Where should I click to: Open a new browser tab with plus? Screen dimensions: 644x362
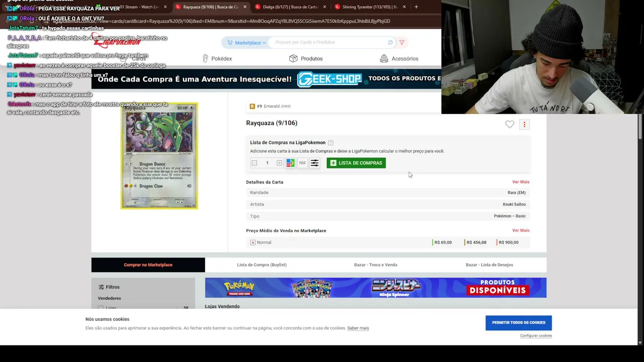coord(416,7)
